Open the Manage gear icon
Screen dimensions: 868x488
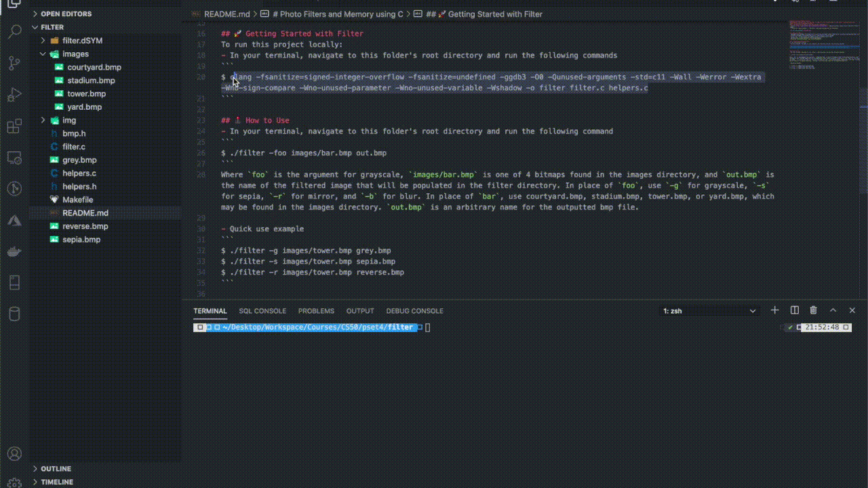14,482
